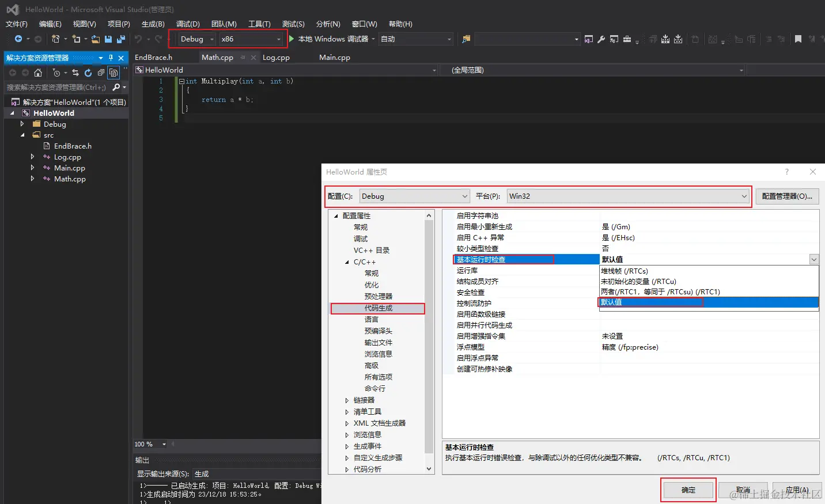The height and width of the screenshot is (504, 825).
Task: Select EndBrace.h in Solution Explorer
Action: (73, 146)
